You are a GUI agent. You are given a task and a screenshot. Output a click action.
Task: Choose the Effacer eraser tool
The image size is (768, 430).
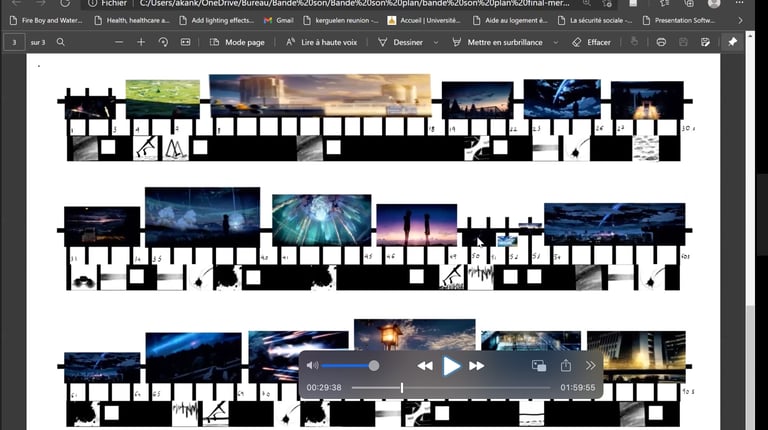pyautogui.click(x=591, y=42)
